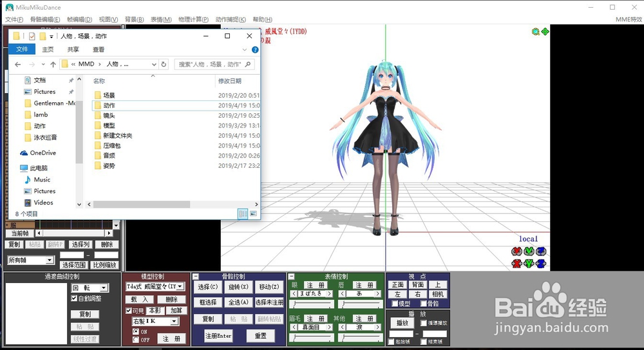This screenshot has width=644, height=350.
Task: Click the green Y rotation gizmo icon
Action: pos(529,251)
